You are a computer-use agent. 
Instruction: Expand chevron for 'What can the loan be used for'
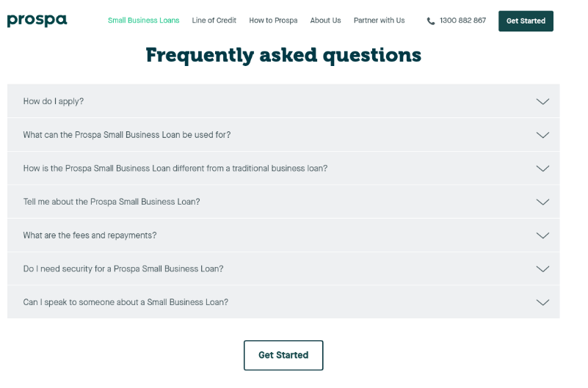(542, 135)
